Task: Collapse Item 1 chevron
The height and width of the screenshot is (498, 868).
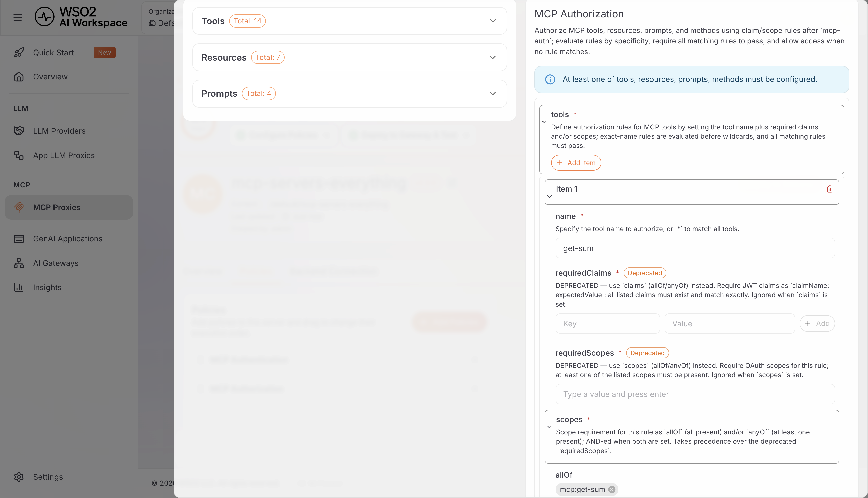Action: [549, 197]
